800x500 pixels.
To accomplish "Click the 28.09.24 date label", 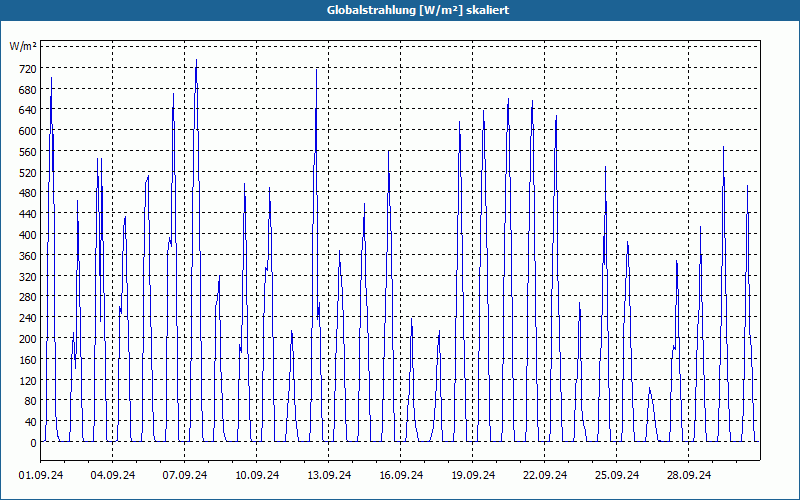I will (x=688, y=475).
